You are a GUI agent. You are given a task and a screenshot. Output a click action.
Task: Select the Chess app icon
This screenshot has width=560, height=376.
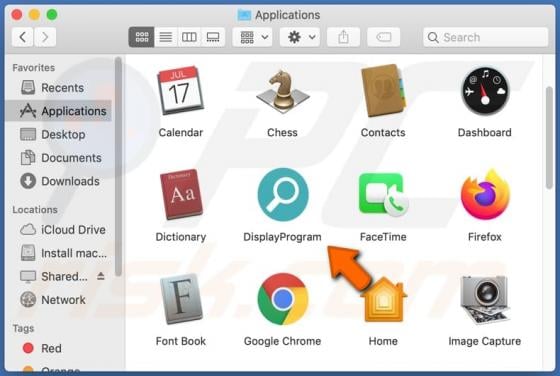[x=282, y=91]
